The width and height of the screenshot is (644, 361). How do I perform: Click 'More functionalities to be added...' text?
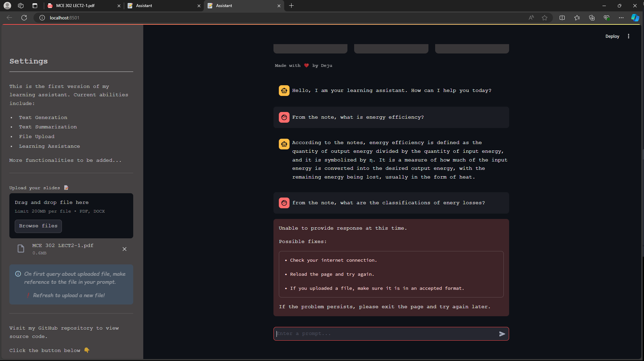click(65, 160)
